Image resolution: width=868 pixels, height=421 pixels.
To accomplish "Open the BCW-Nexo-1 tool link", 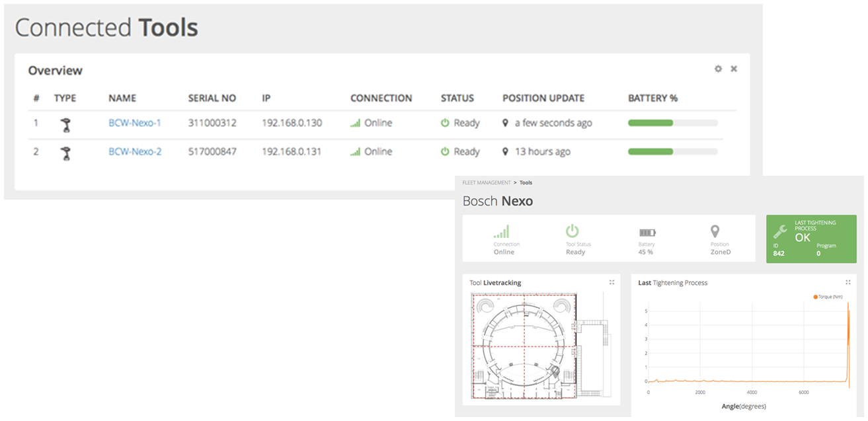I will coord(135,123).
